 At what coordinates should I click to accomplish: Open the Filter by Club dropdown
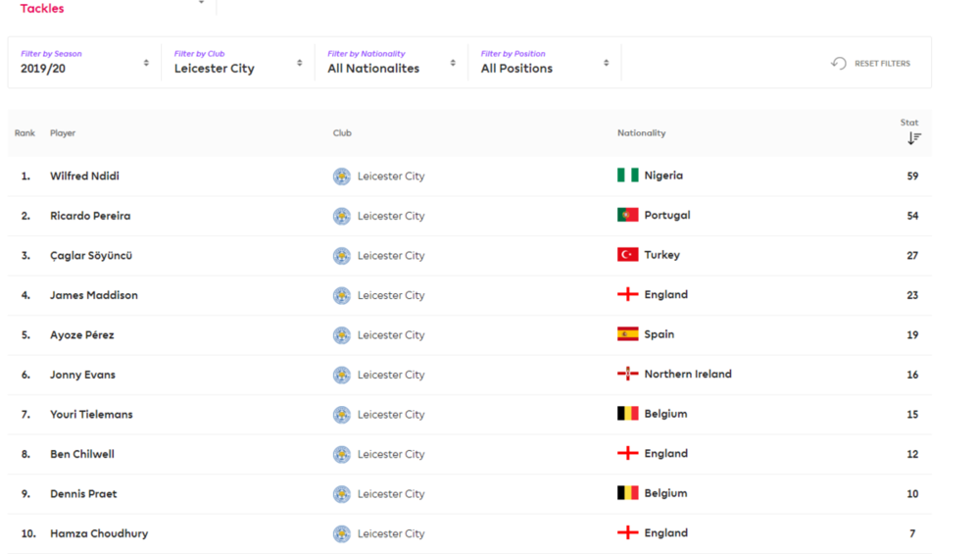point(237,63)
